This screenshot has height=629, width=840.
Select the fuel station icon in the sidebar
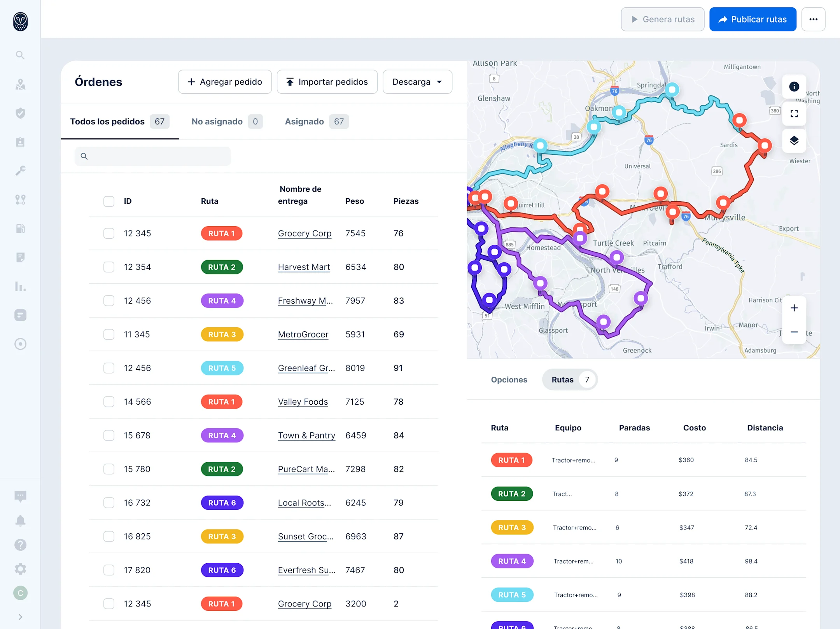(20, 228)
